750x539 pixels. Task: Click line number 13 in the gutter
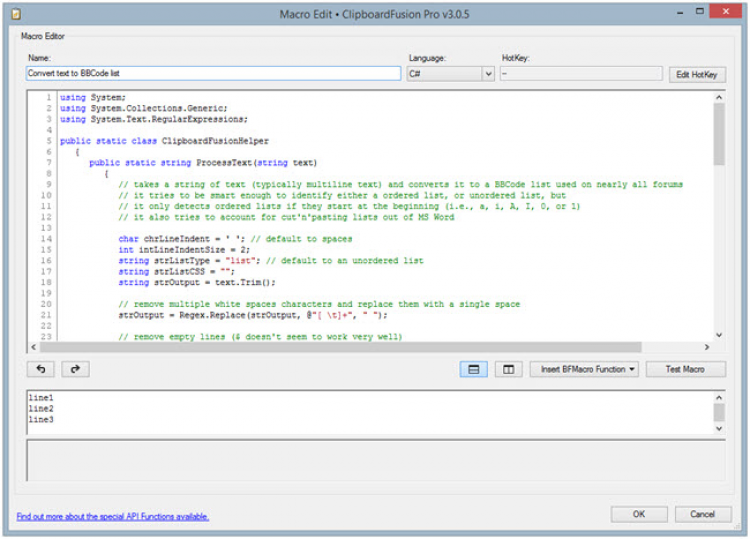tap(46, 228)
